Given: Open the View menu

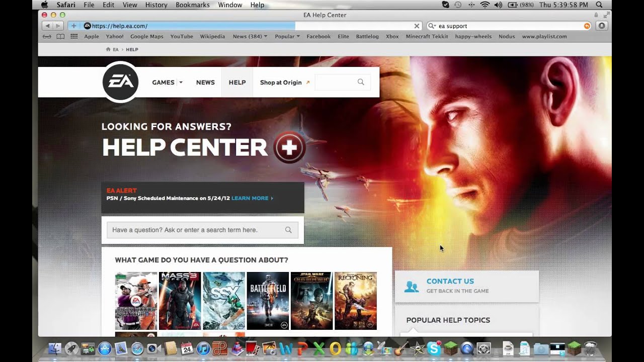Looking at the screenshot, I should (x=130, y=5).
